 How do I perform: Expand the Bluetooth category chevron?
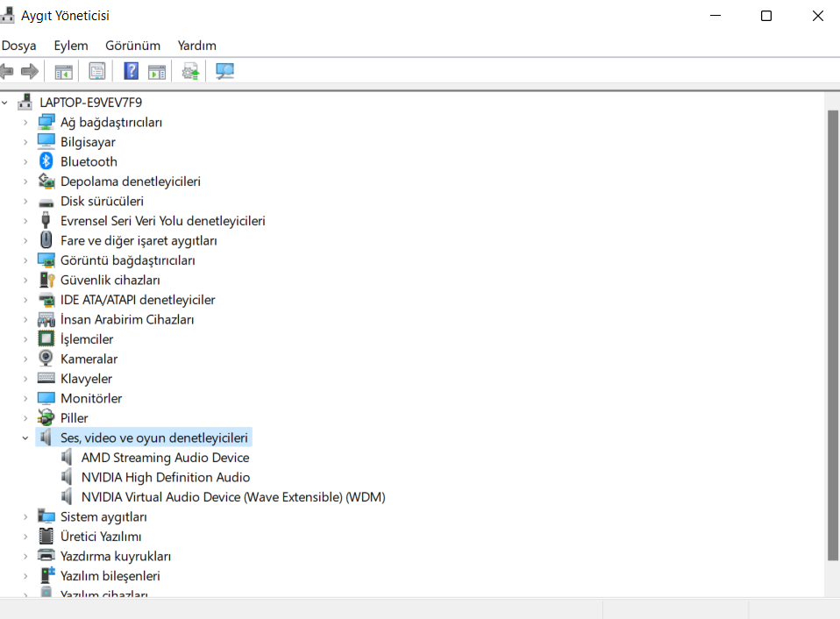(25, 161)
